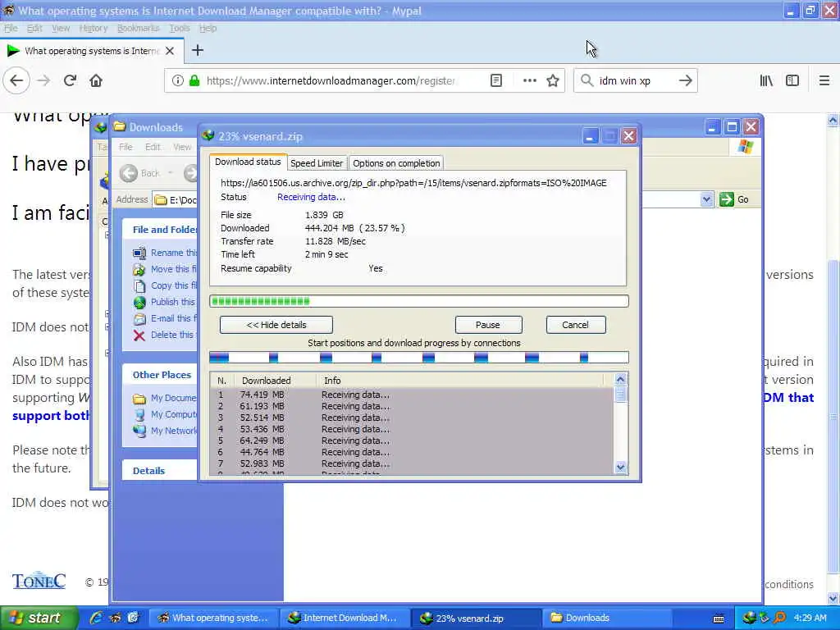Screen dimensions: 840x630
Task: Select connection row 5 with 64.249 MB
Action: 412,441
